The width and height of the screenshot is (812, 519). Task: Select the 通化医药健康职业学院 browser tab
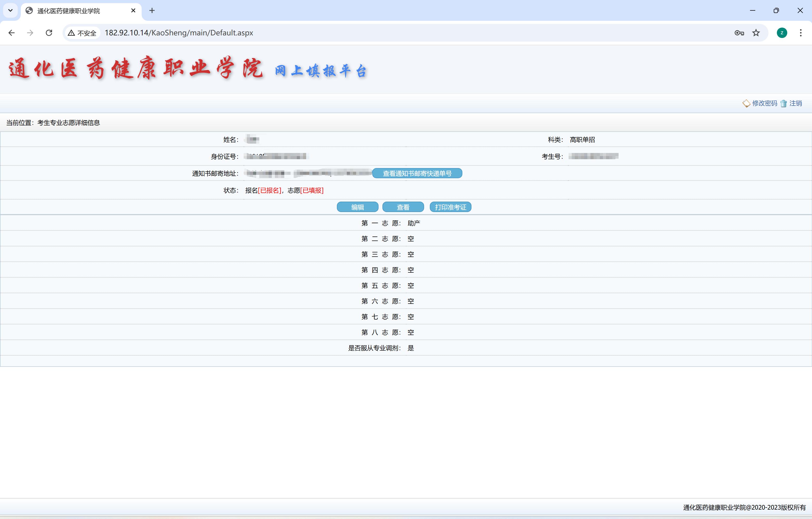(x=81, y=11)
